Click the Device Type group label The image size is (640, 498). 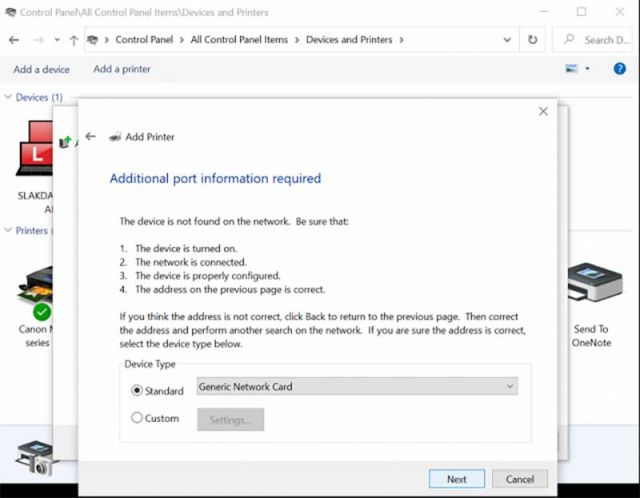150,364
